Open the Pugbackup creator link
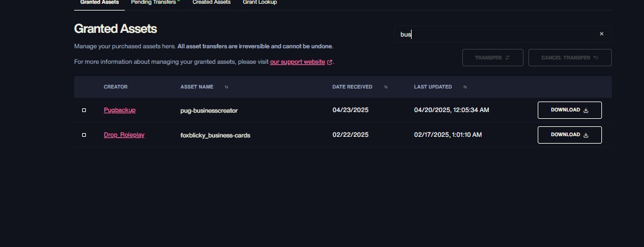644x247 pixels. 119,110
